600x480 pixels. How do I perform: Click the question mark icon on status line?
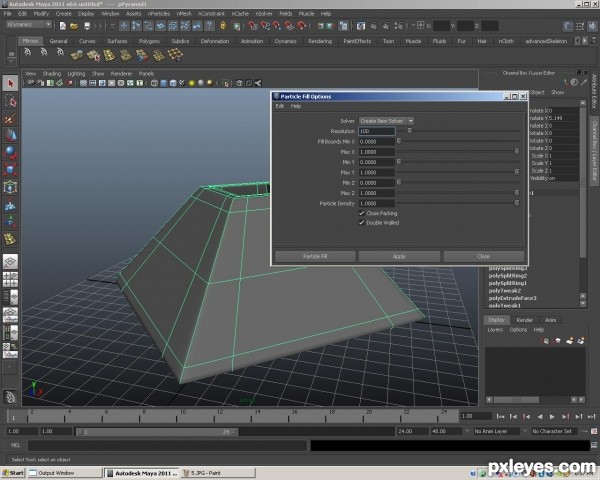point(209,25)
